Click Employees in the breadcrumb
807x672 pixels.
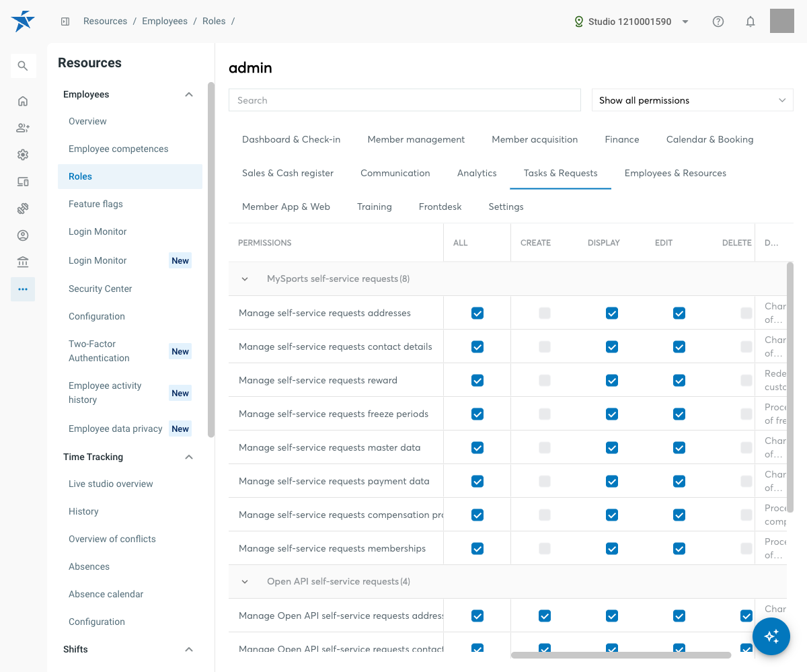tap(165, 21)
